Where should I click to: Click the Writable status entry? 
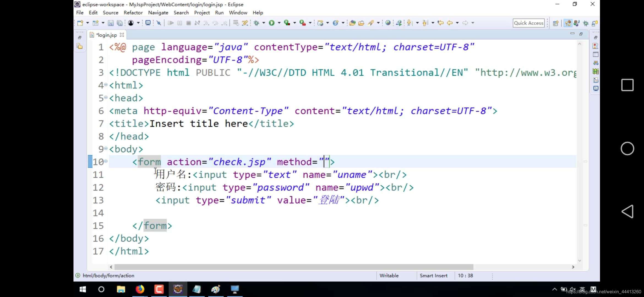coord(389,276)
